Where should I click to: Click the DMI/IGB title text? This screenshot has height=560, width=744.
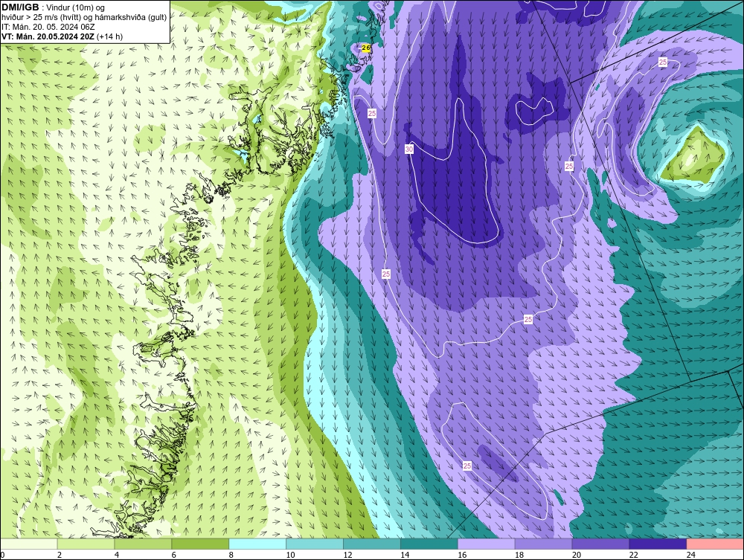[x=20, y=7]
